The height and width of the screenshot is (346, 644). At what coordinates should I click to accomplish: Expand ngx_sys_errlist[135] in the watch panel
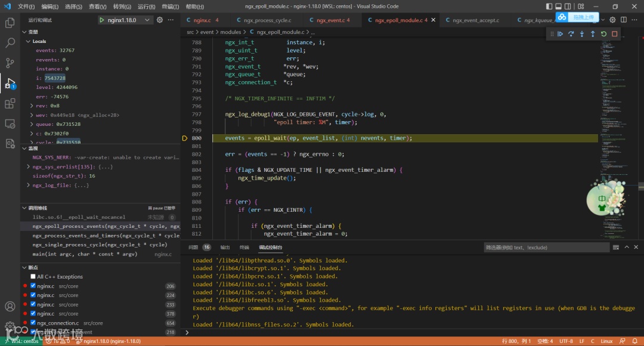[29, 167]
